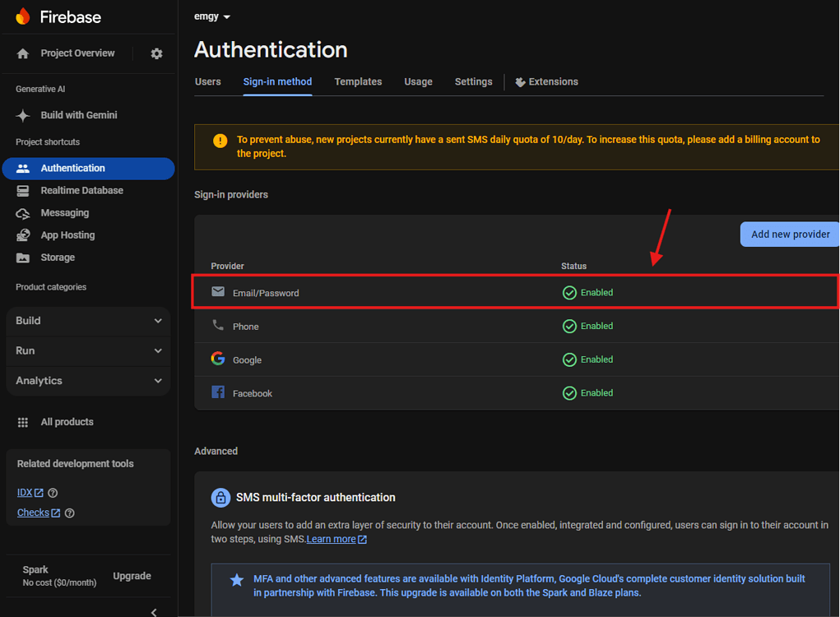This screenshot has width=840, height=617.
Task: Expand the Analytics category
Action: (x=87, y=380)
